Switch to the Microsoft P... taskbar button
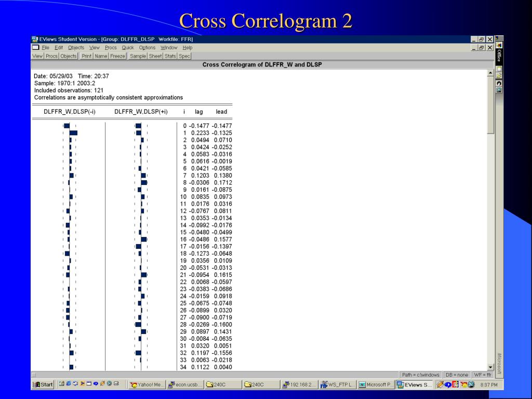The width and height of the screenshot is (532, 399). point(376,385)
